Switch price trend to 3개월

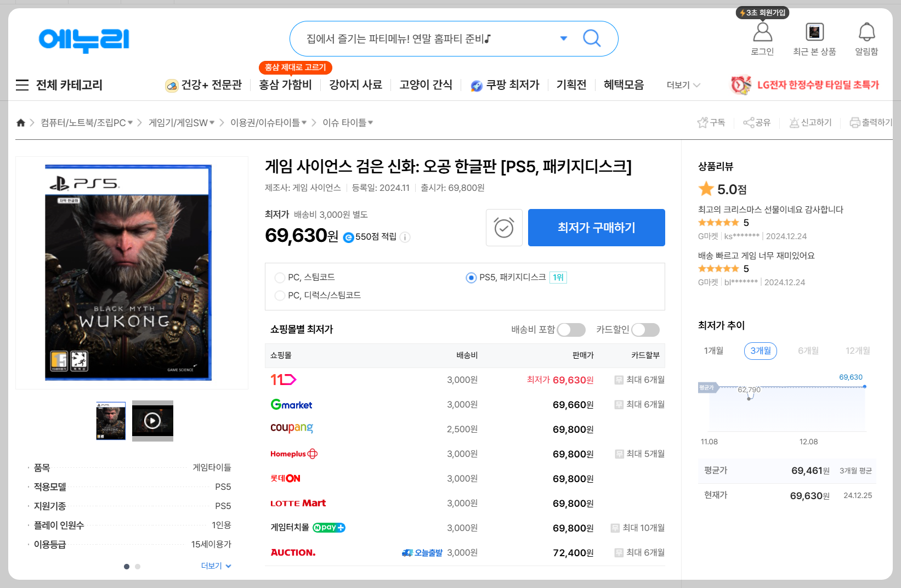tap(761, 350)
